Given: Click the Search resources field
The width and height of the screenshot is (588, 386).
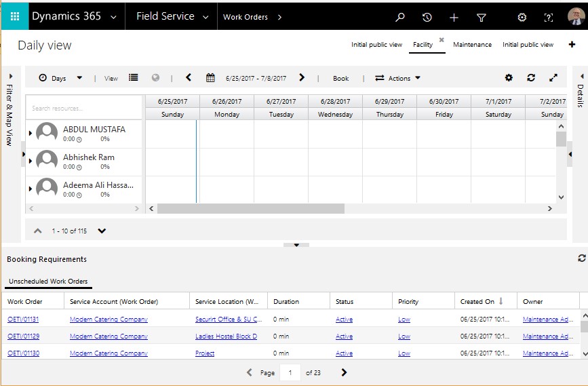Looking at the screenshot, I should point(83,108).
